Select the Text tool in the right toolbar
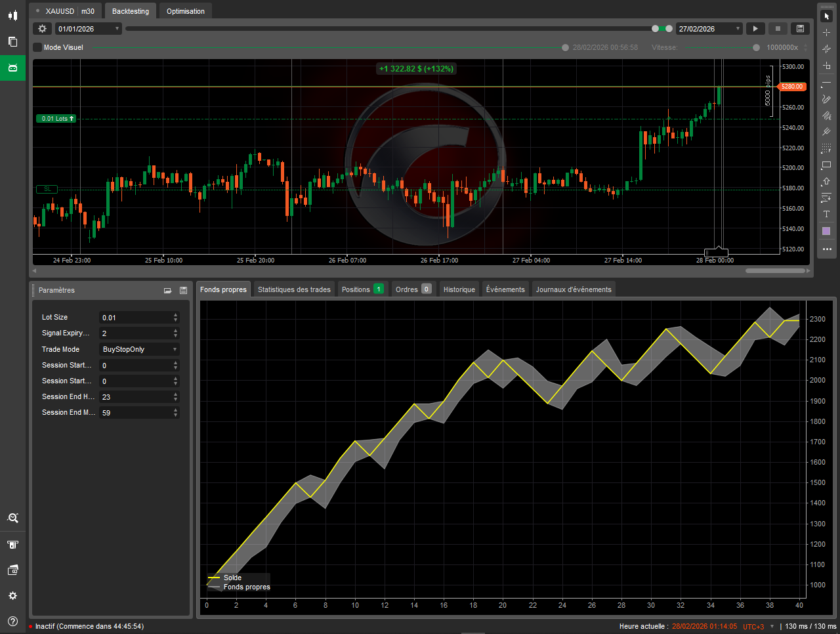 (x=826, y=213)
